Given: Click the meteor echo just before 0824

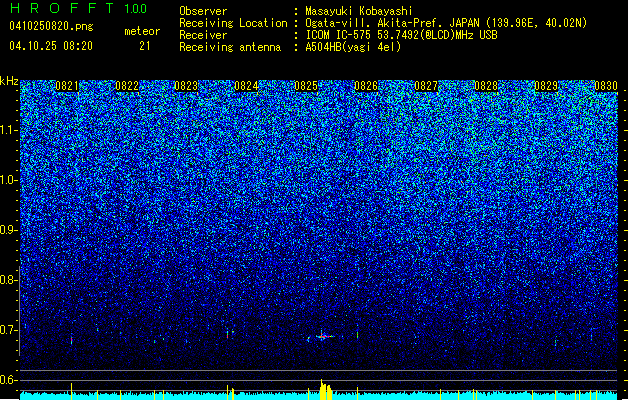Looking at the screenshot, I should (227, 334).
